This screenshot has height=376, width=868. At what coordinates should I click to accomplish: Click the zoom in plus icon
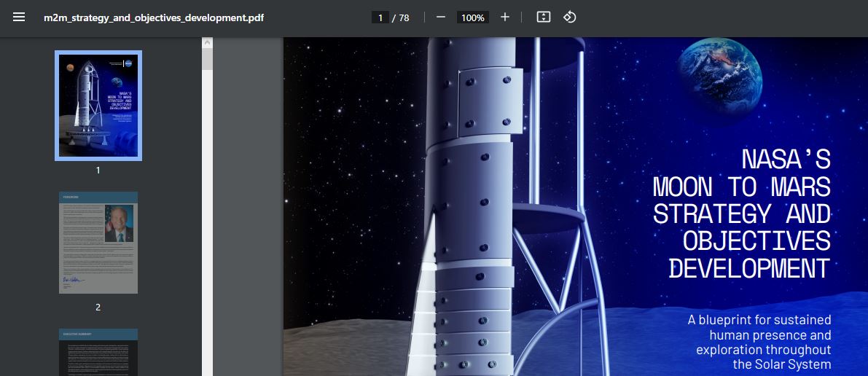(505, 17)
